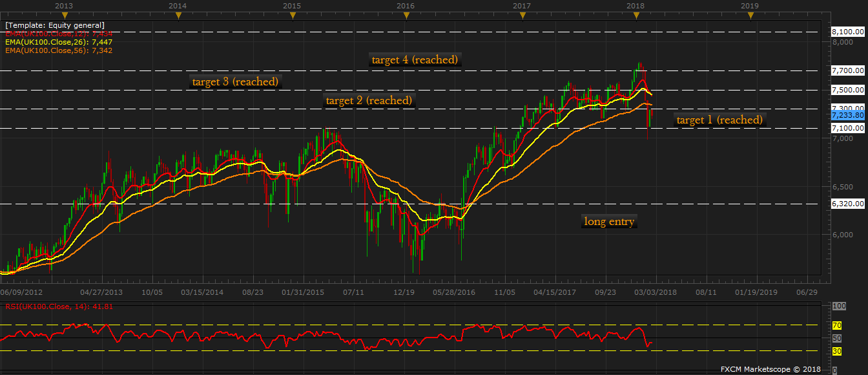This screenshot has width=868, height=375.
Task: Select the 'target 2 (reached)' chart label
Action: [369, 101]
